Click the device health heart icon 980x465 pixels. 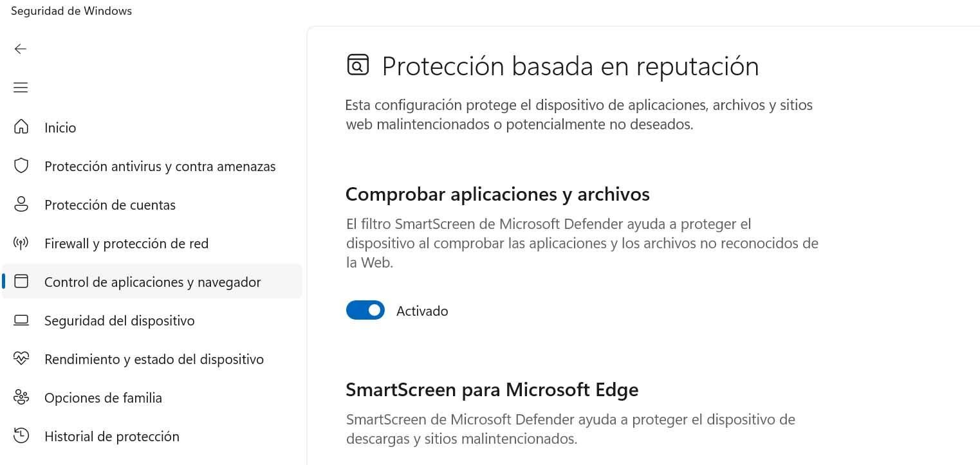(21, 359)
